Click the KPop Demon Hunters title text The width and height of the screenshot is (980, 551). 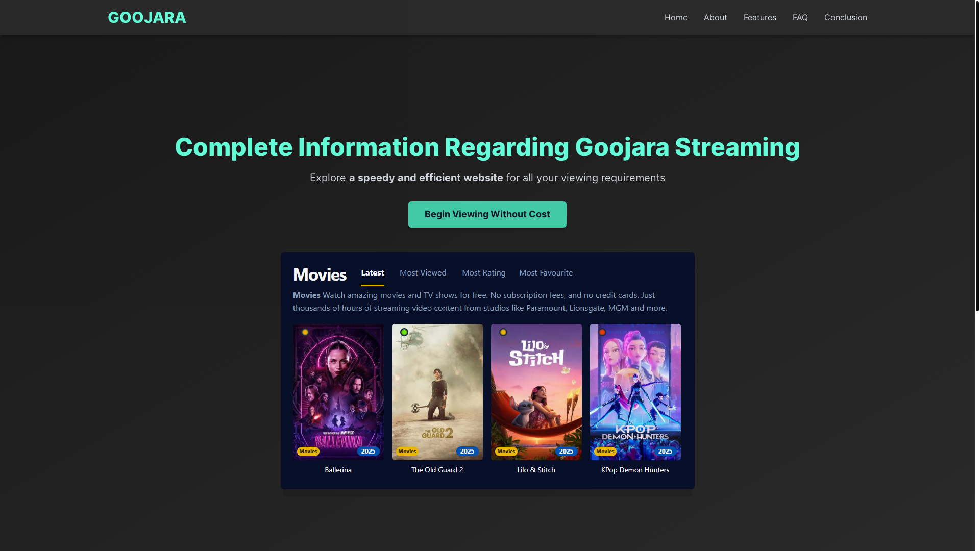pyautogui.click(x=635, y=470)
